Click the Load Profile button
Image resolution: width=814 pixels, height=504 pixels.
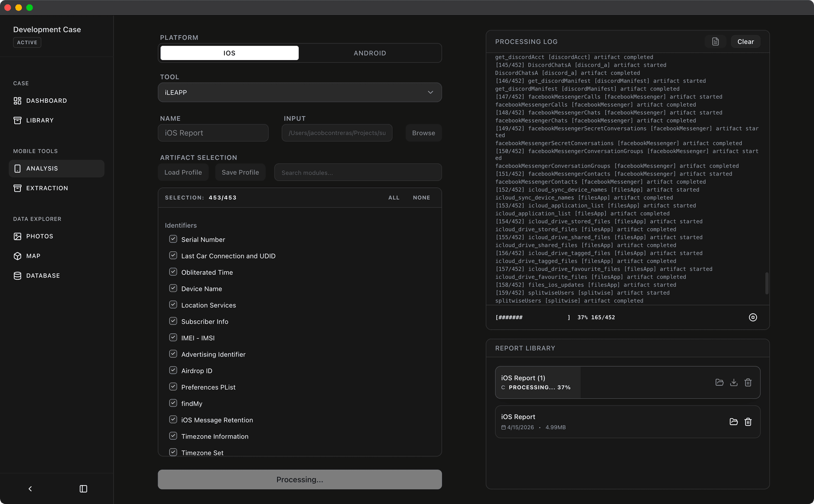click(183, 172)
